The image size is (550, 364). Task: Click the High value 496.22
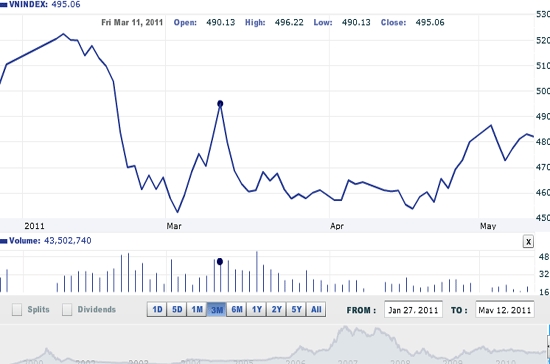pos(289,22)
